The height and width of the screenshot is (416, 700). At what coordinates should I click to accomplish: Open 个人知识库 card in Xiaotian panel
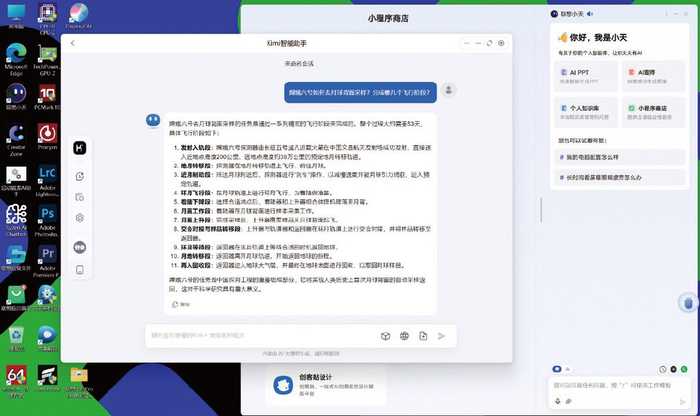586,112
